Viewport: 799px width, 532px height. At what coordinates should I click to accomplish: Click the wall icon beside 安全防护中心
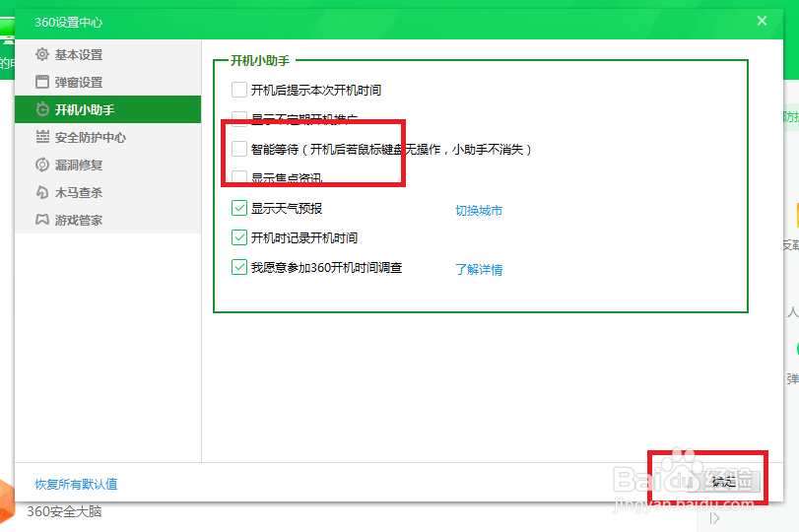pos(42,137)
